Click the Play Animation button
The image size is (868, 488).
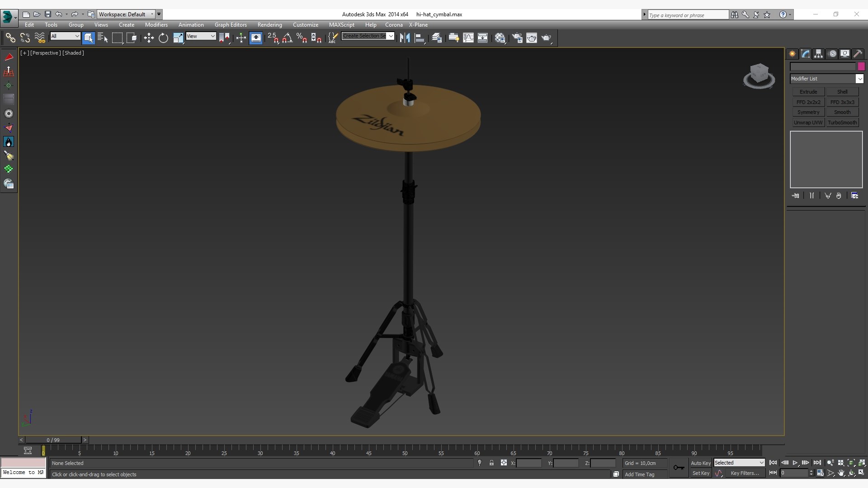click(795, 463)
